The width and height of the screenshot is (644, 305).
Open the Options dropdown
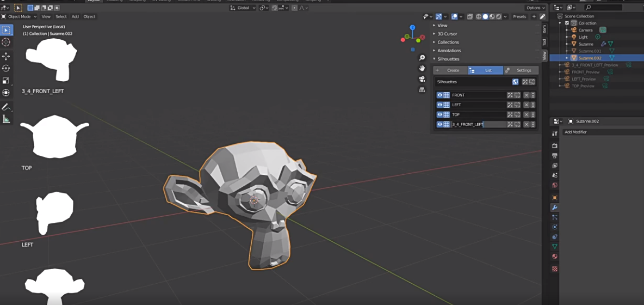coord(536,8)
